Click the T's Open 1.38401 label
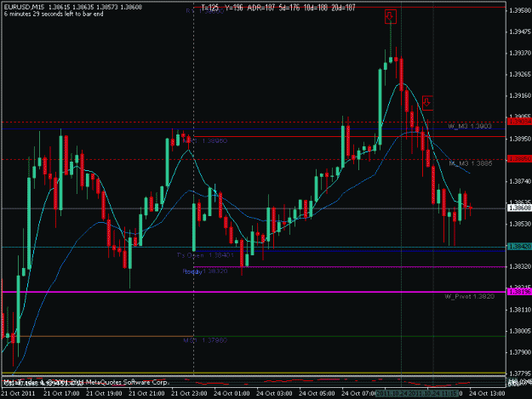532x399 pixels. point(205,255)
